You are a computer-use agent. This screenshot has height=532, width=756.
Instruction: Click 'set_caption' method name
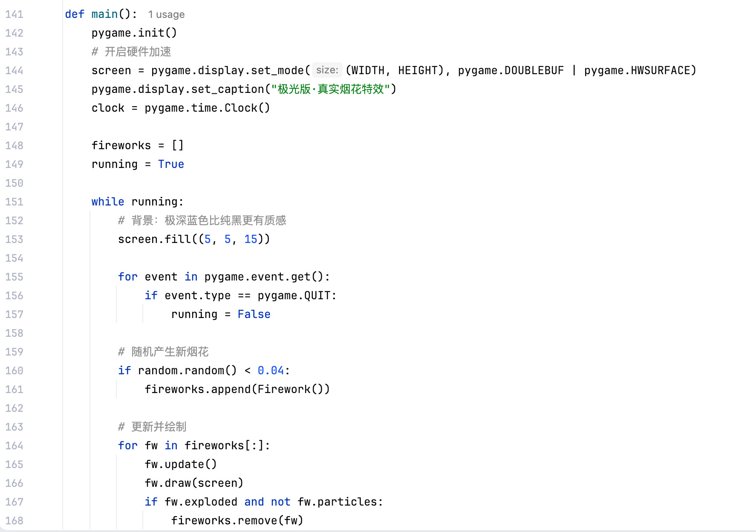(228, 90)
